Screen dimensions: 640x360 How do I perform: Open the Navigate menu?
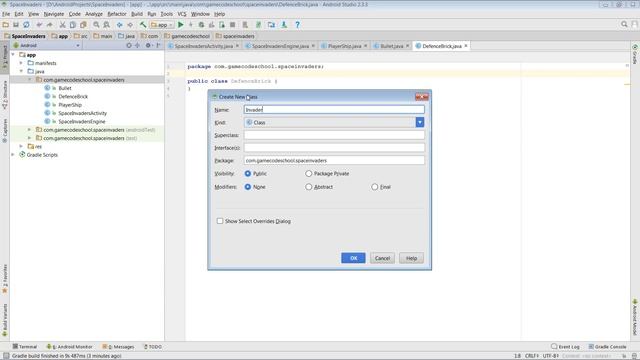[54, 14]
